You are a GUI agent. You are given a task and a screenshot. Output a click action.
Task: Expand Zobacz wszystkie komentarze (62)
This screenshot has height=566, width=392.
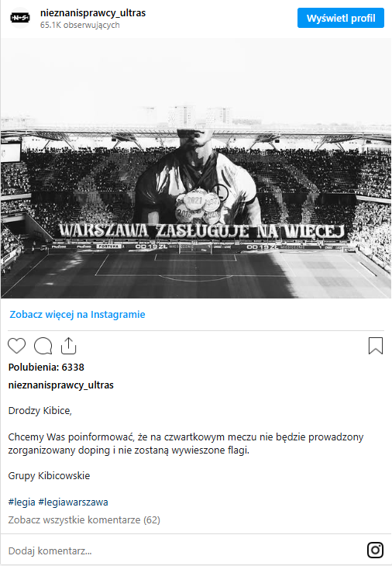[84, 519]
